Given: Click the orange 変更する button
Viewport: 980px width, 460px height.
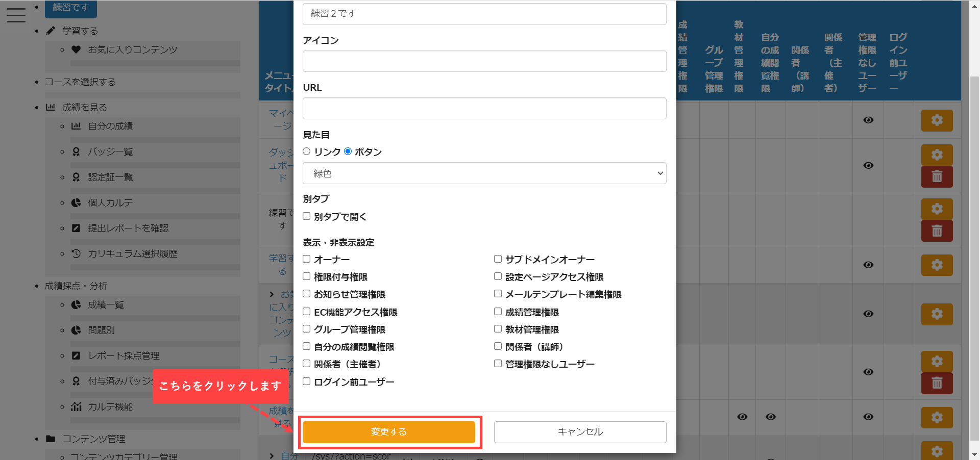Looking at the screenshot, I should (x=388, y=432).
